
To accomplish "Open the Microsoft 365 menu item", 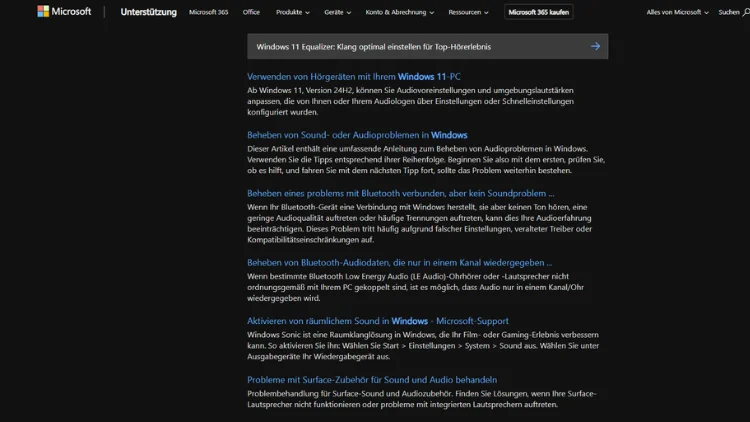I will [209, 12].
